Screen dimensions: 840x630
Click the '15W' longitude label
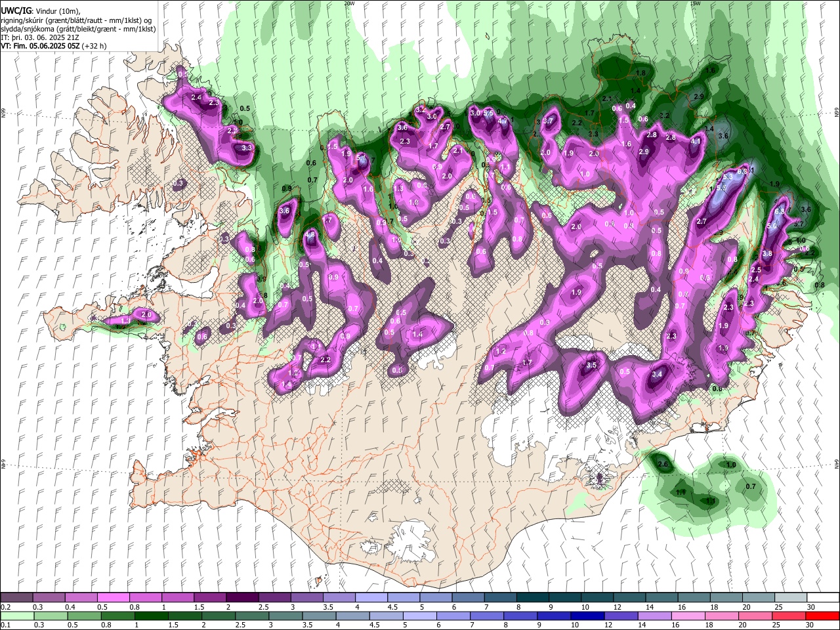pos(696,3)
